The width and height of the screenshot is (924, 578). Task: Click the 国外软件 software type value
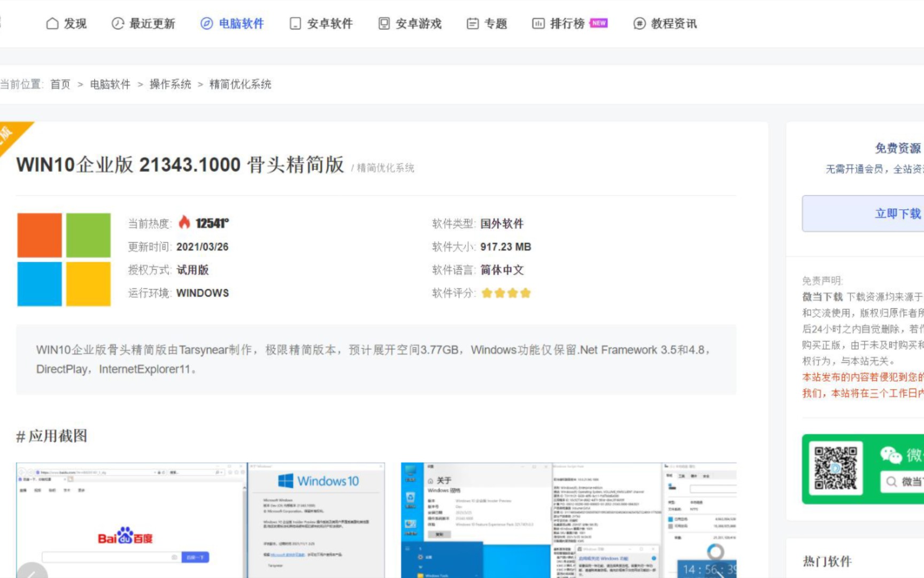point(502,224)
